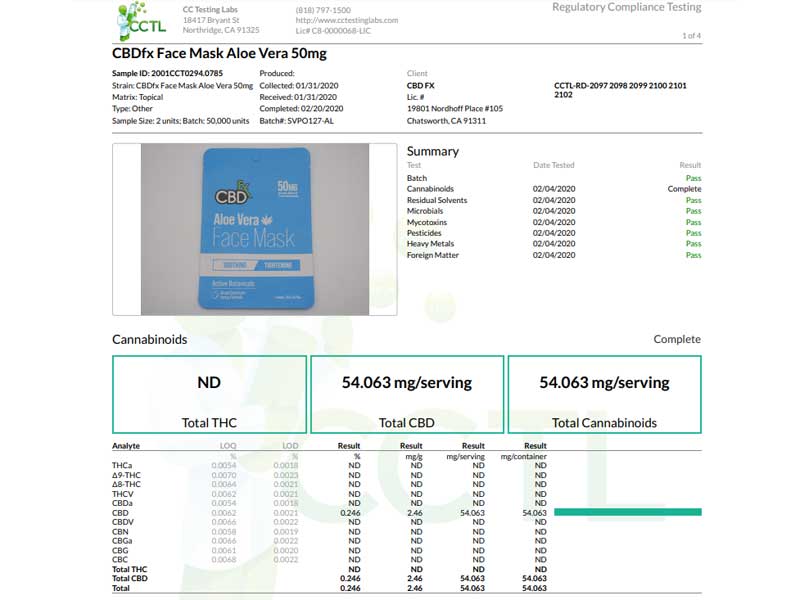Select the Pass result for Pesticides
Image resolution: width=800 pixels, height=600 pixels.
click(x=693, y=233)
